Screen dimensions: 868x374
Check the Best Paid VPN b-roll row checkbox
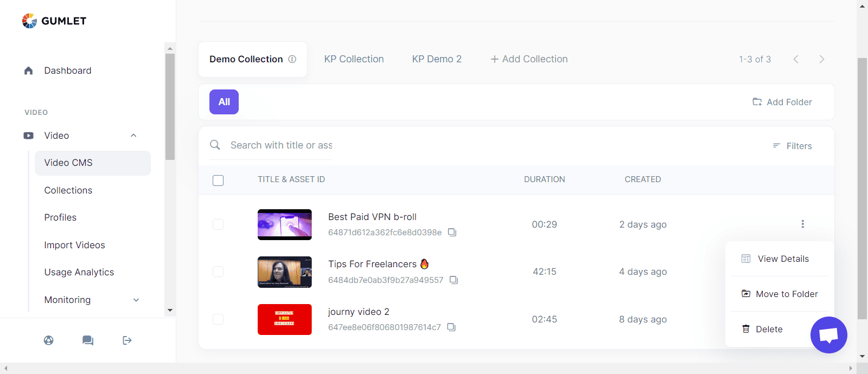(x=218, y=224)
